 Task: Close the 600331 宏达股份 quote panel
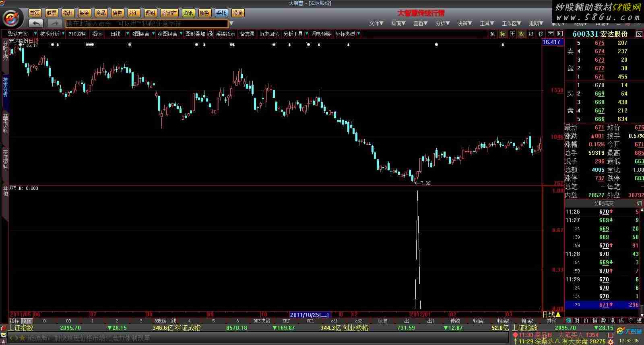(x=639, y=34)
